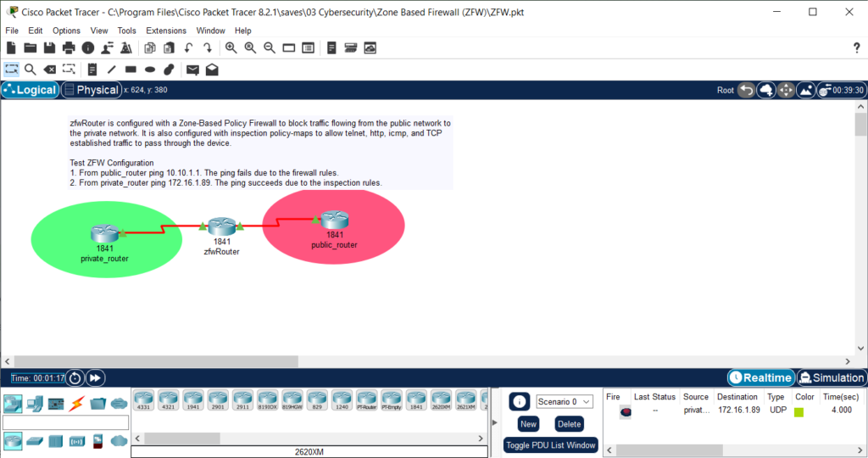
Task: Switch to Physical workspace view
Action: click(92, 90)
